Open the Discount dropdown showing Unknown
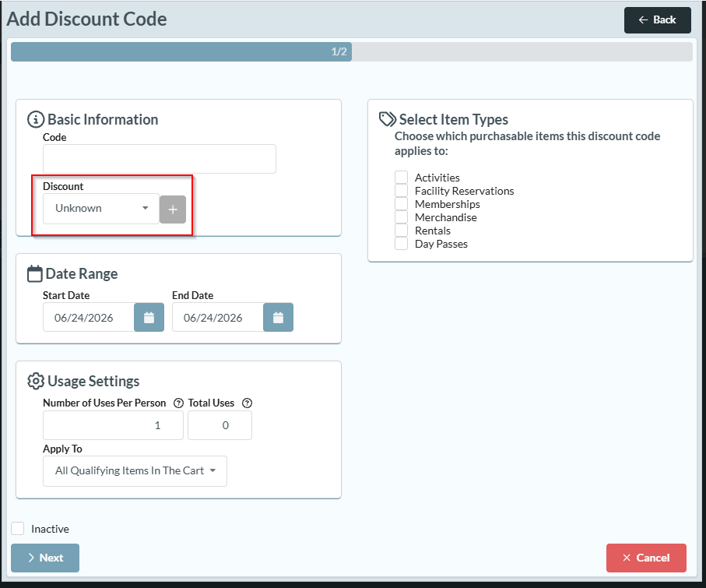 [101, 209]
